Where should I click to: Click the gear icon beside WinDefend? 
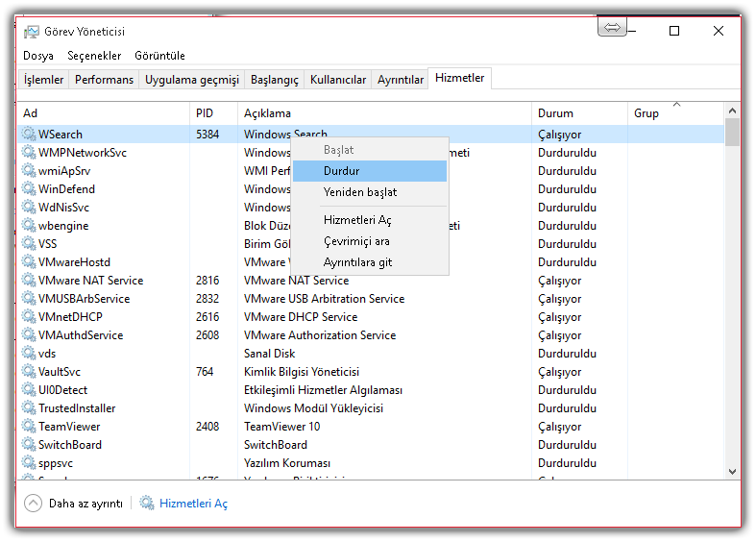click(x=29, y=188)
